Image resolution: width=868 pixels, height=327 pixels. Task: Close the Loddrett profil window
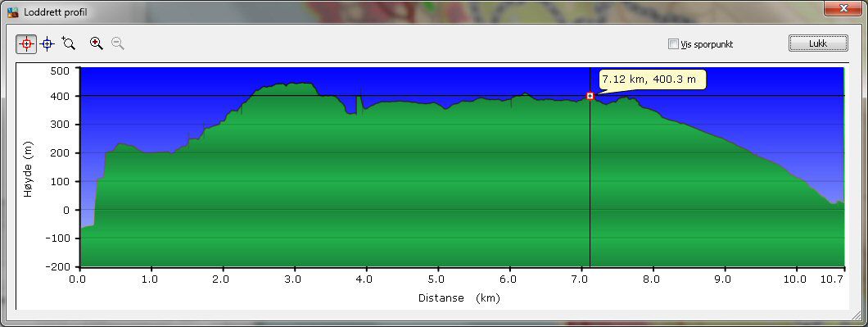coord(843,8)
